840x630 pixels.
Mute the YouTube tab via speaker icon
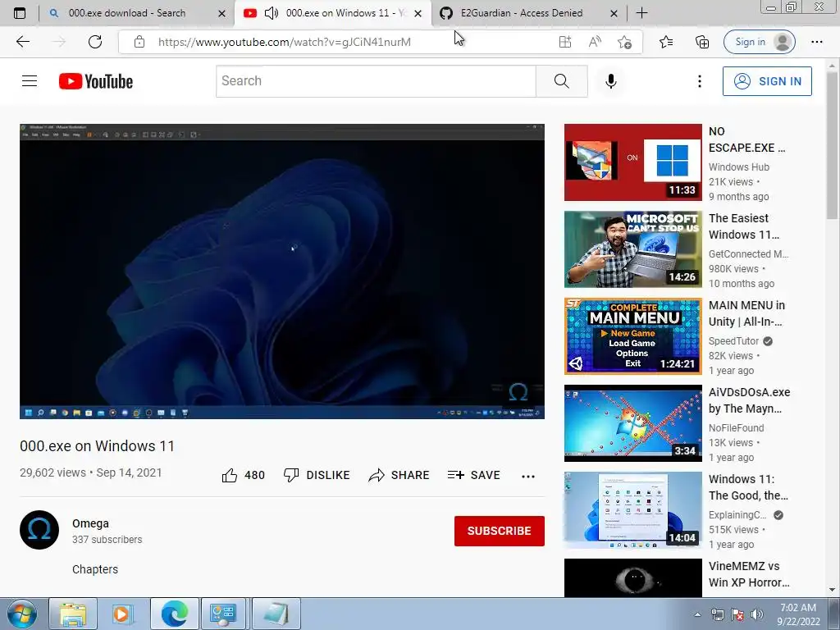point(272,13)
